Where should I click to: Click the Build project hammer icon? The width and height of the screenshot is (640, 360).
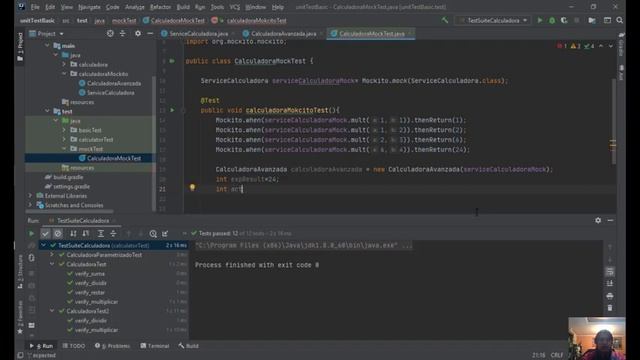point(444,20)
